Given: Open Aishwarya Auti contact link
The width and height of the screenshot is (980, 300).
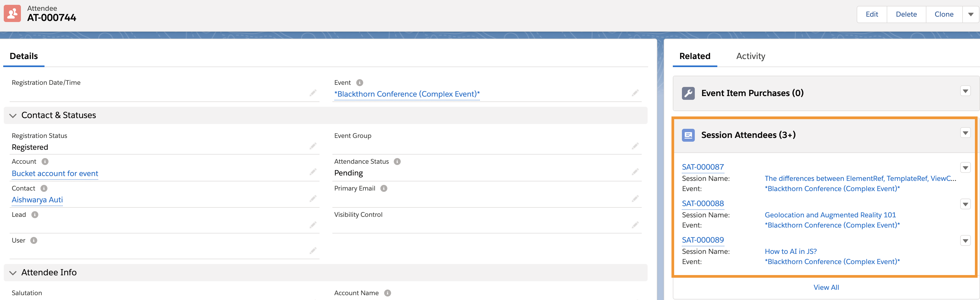Looking at the screenshot, I should (x=37, y=200).
